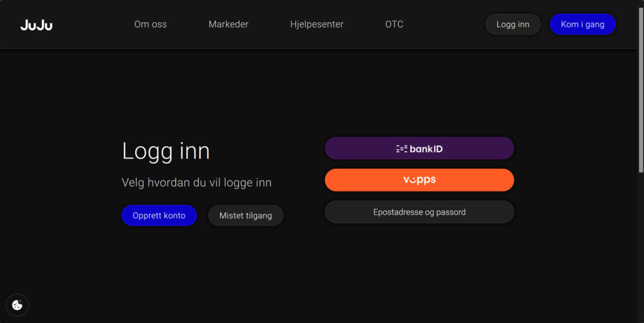The width and height of the screenshot is (644, 323).
Task: Click the scrollbar track below the thumb
Action: [640, 252]
